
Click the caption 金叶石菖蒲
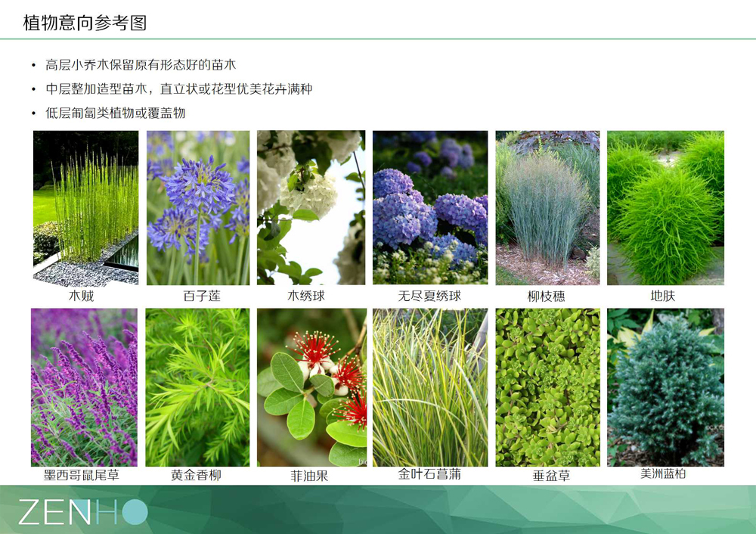429,474
